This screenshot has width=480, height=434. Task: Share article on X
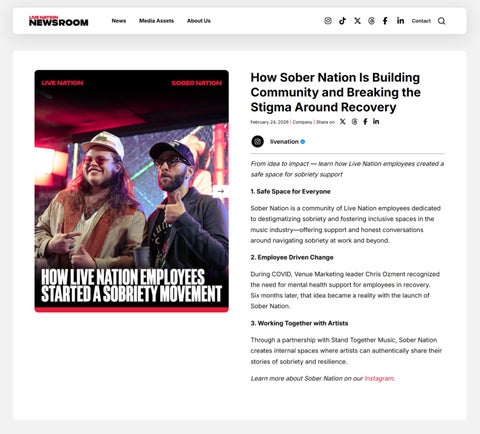342,122
